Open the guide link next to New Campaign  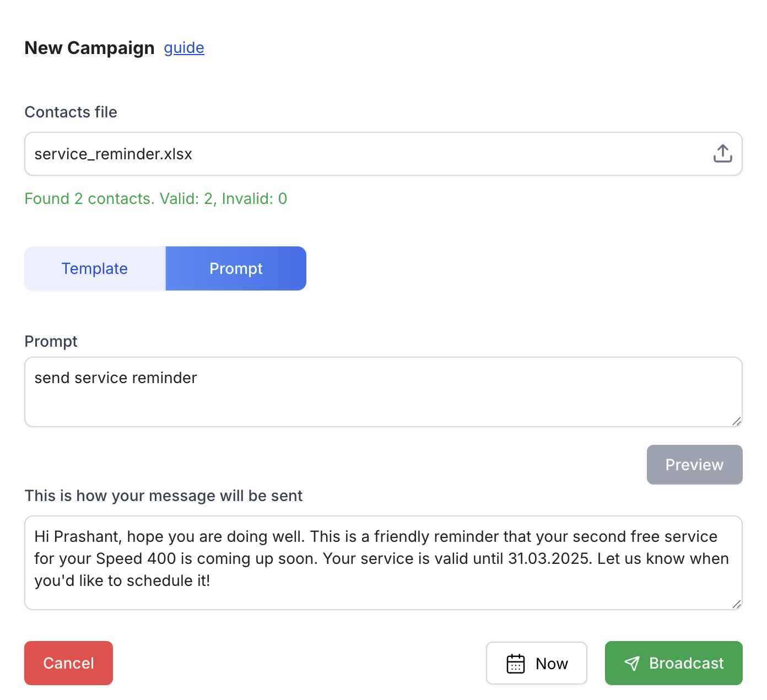[184, 48]
